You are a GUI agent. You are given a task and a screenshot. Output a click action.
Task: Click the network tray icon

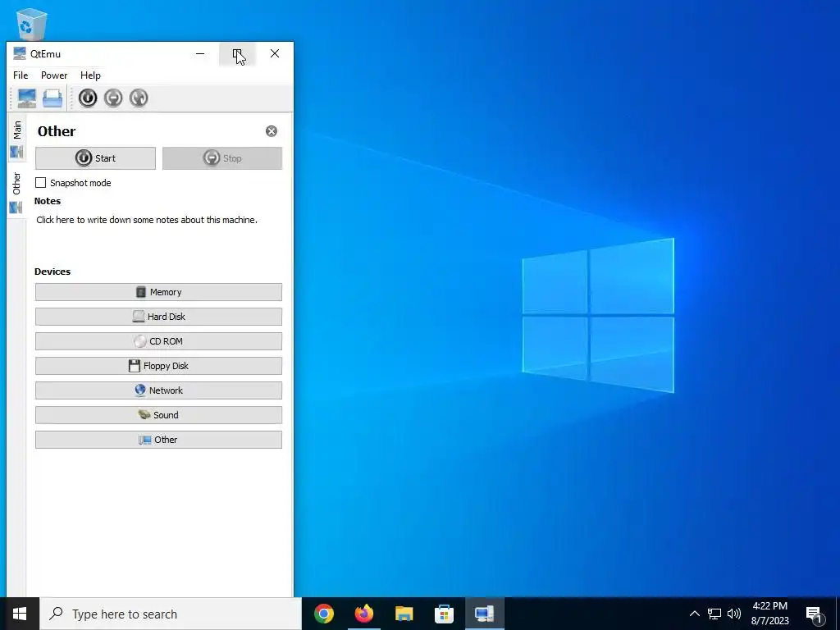pyautogui.click(x=714, y=614)
